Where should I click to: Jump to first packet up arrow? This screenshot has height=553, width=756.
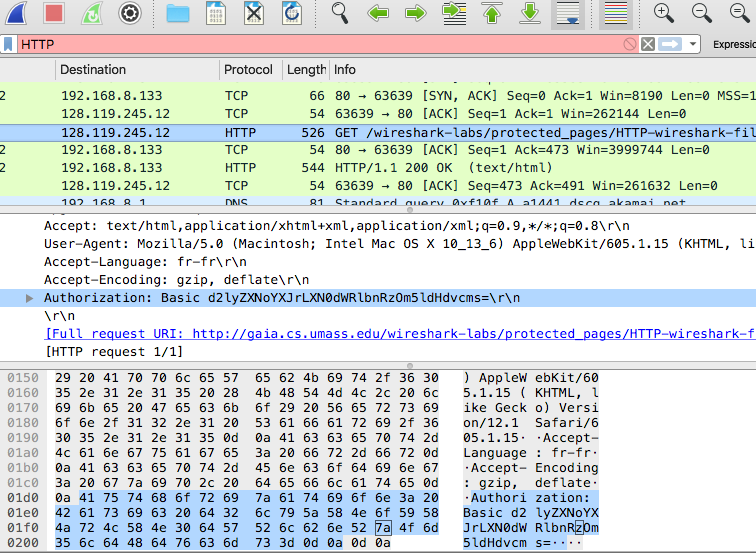pos(492,13)
